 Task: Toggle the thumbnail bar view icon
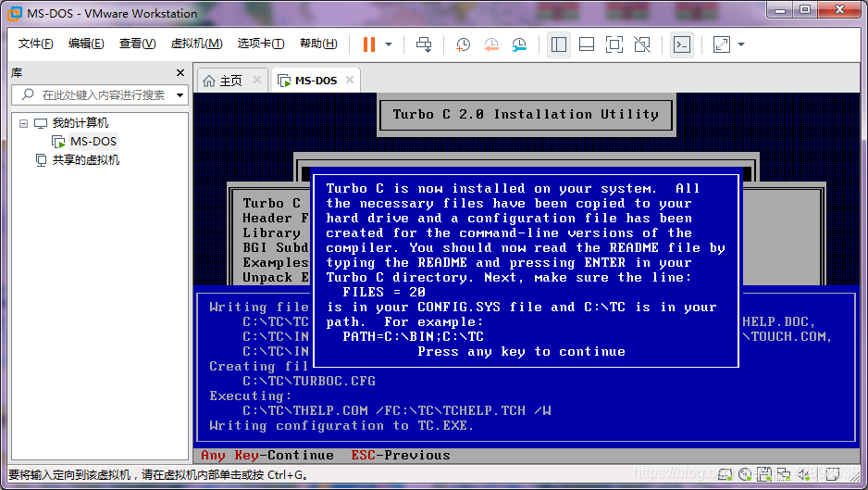587,44
